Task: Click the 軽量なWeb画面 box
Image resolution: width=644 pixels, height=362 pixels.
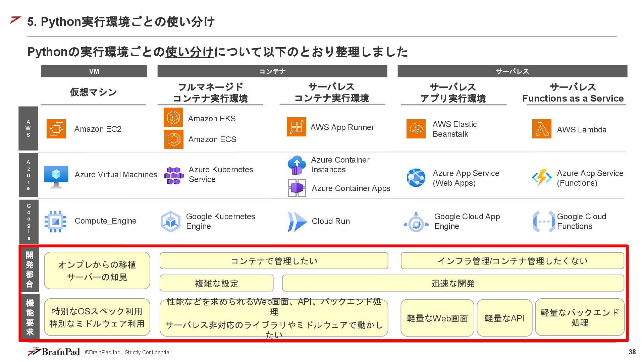Action: tap(437, 318)
